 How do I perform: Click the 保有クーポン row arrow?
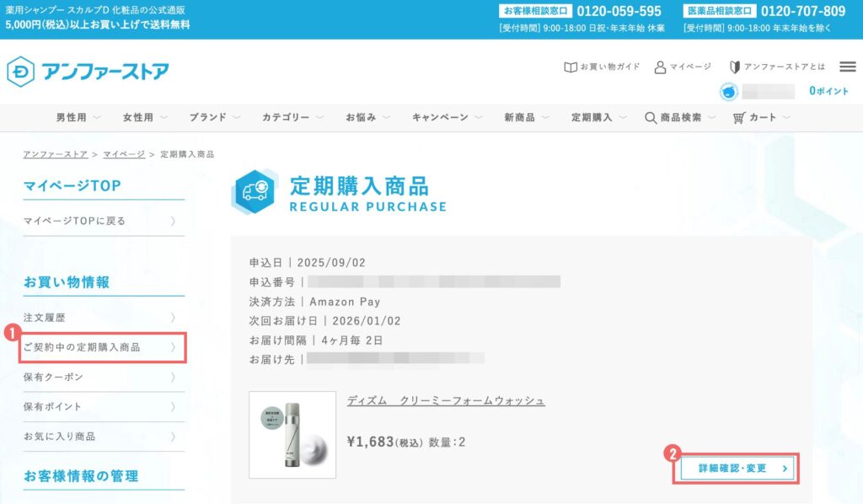[173, 378]
